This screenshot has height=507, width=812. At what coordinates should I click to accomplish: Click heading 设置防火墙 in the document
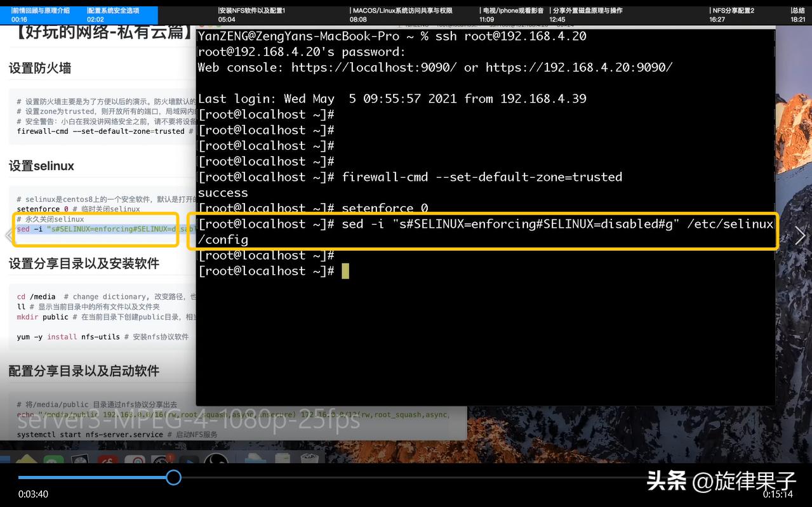pyautogui.click(x=40, y=68)
